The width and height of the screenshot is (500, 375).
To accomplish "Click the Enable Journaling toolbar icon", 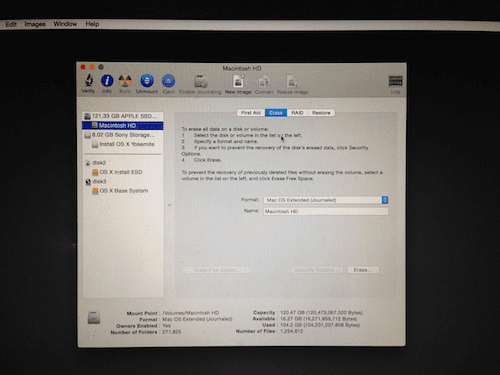I will [x=201, y=81].
